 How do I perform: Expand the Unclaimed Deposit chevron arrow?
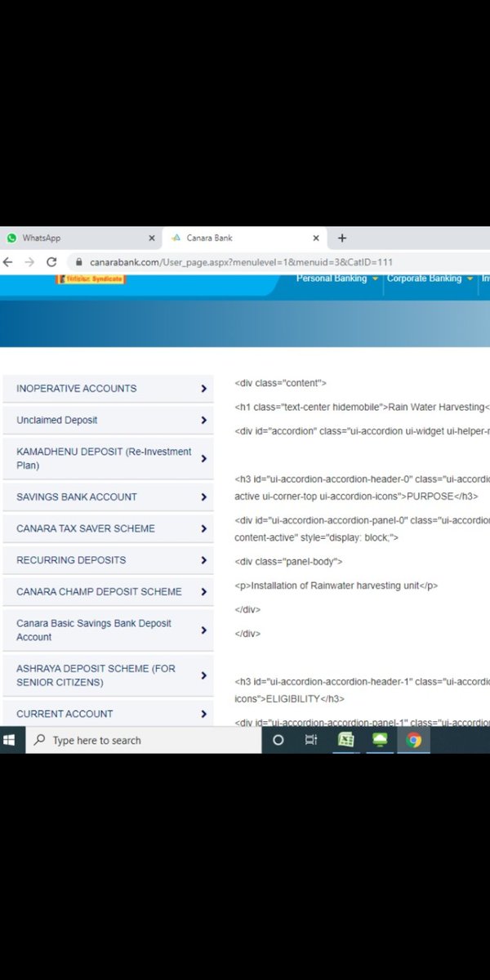coord(204,421)
